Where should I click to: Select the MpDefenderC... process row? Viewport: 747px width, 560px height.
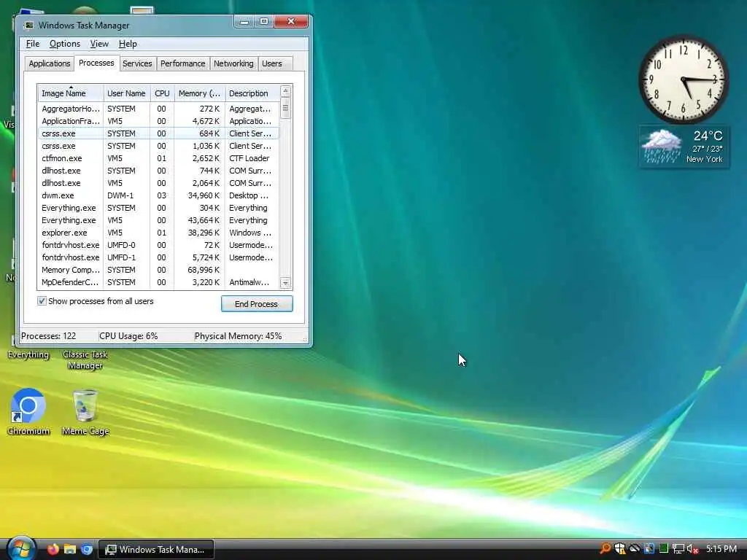pyautogui.click(x=158, y=282)
